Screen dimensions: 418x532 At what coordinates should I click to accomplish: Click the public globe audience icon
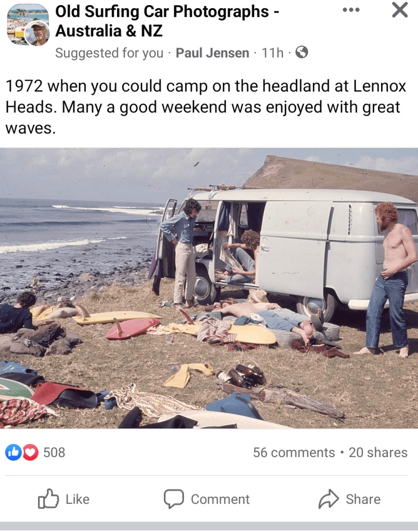(x=302, y=52)
